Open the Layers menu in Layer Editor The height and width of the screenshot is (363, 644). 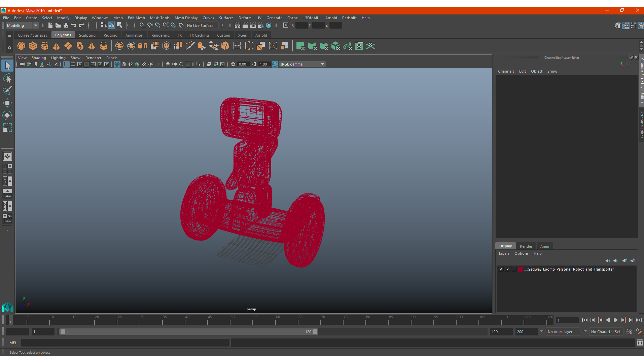point(504,253)
